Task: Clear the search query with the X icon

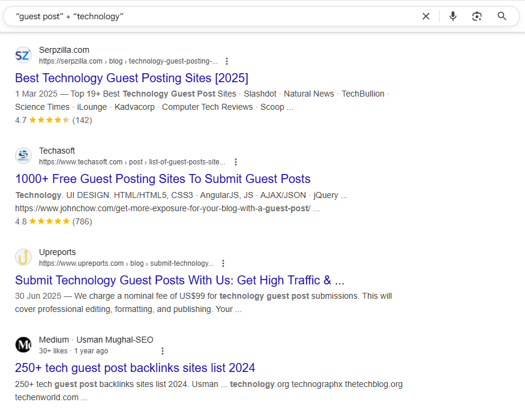Action: point(426,16)
